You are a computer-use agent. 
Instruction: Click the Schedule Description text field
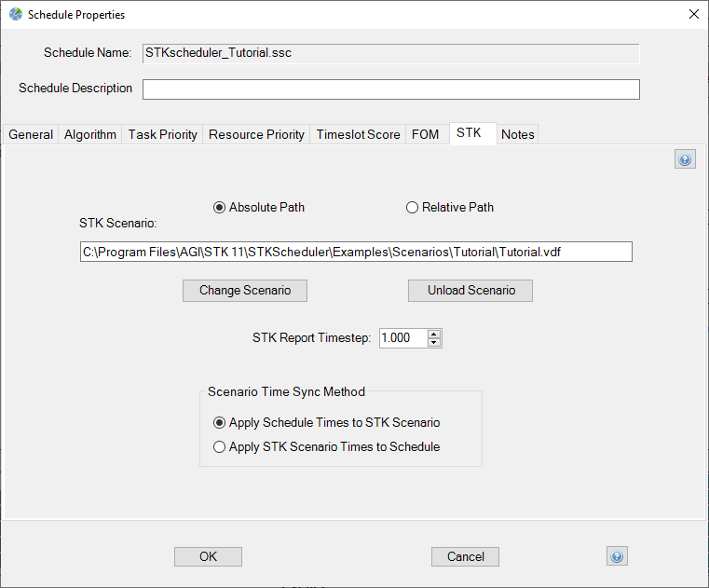[x=390, y=89]
